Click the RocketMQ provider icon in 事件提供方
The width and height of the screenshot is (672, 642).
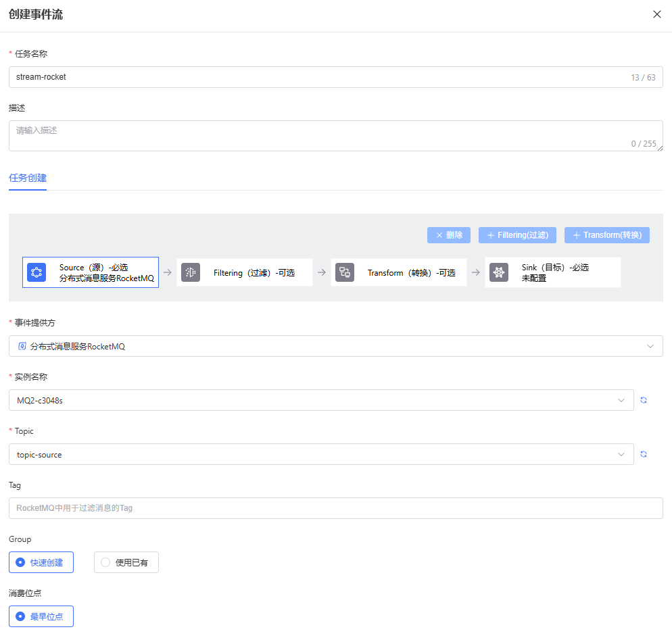pyautogui.click(x=22, y=346)
